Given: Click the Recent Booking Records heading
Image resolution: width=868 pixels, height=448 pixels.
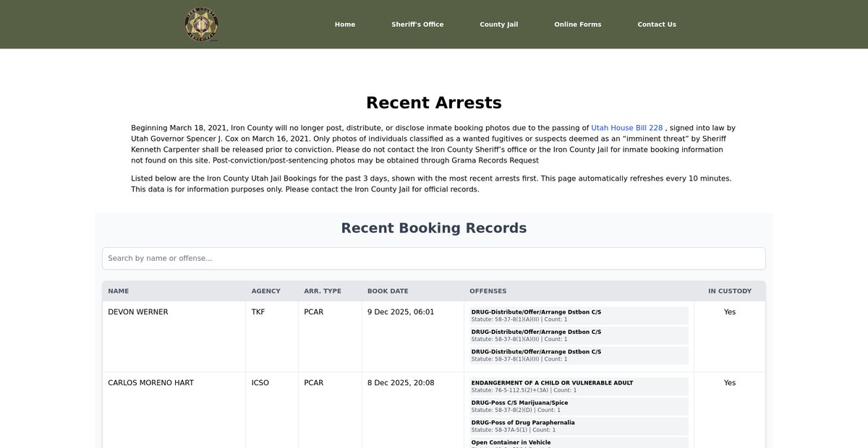Looking at the screenshot, I should point(434,228).
